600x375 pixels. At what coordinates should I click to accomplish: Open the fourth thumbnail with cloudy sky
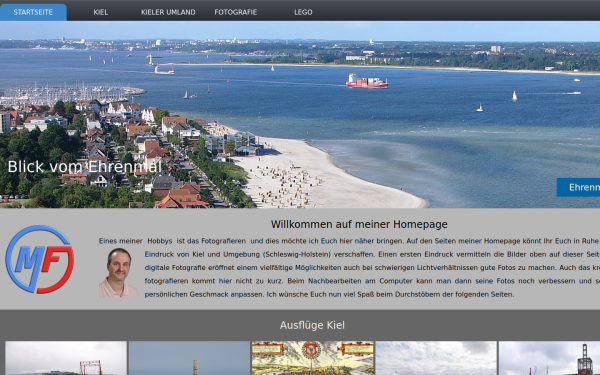click(436, 358)
